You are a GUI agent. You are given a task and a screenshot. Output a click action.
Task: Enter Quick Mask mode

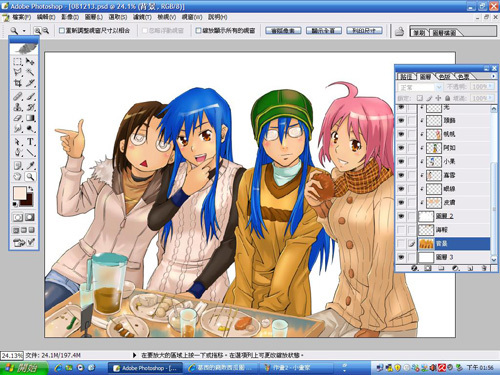pyautogui.click(x=30, y=217)
